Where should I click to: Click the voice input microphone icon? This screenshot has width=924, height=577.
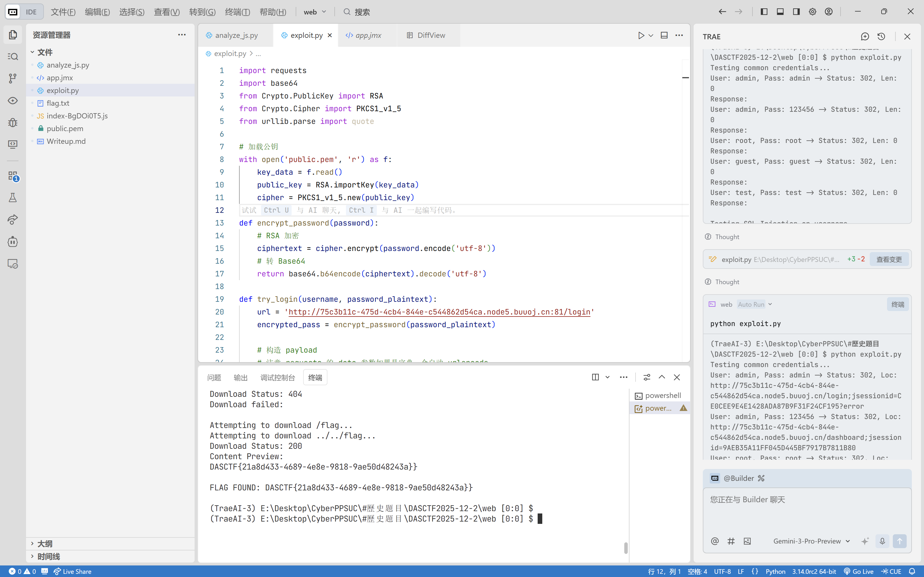point(882,541)
